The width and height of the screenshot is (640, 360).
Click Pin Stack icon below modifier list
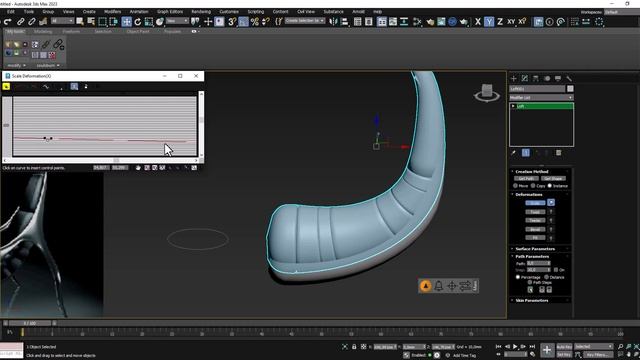tap(513, 153)
